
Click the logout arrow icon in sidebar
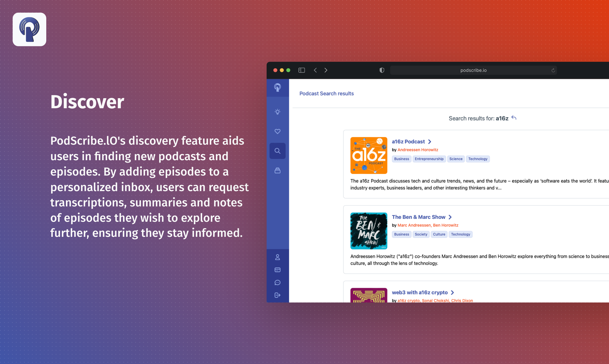click(x=277, y=295)
